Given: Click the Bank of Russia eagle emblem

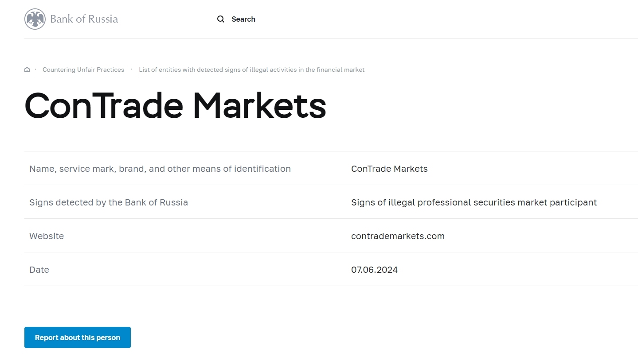Looking at the screenshot, I should tap(35, 19).
